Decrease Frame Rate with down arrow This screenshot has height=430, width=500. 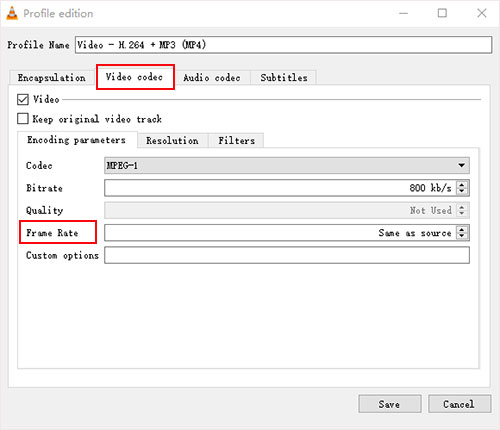[x=462, y=236]
